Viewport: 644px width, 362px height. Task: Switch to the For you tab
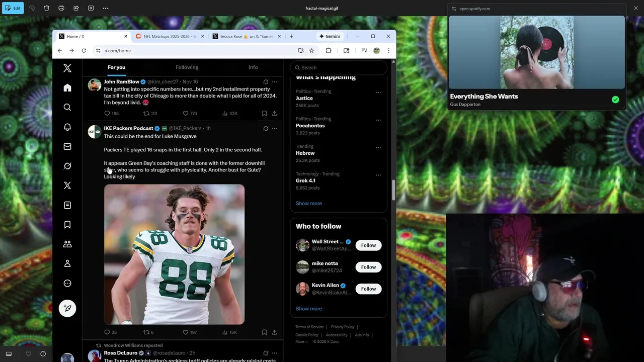116,67
